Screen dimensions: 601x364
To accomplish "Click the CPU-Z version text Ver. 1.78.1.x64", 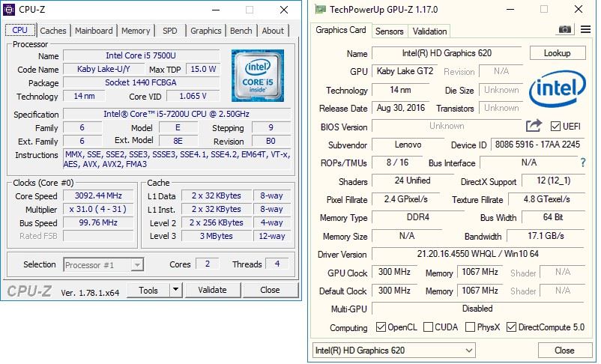I will (90, 293).
